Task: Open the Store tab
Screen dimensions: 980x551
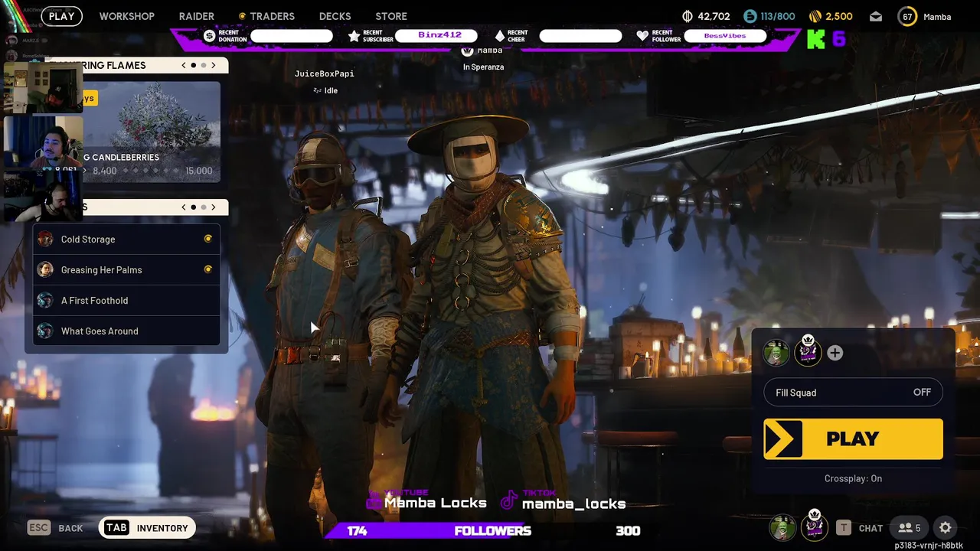Action: pos(391,16)
